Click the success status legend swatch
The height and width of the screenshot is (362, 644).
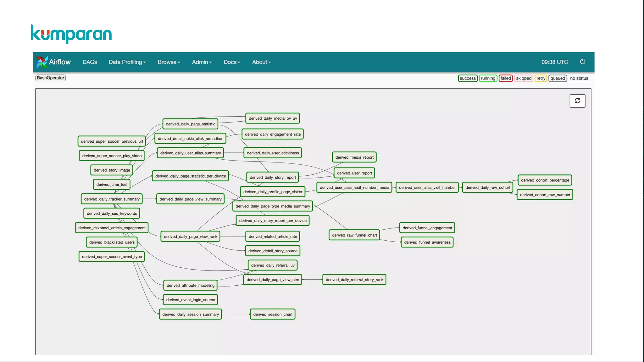coord(468,78)
